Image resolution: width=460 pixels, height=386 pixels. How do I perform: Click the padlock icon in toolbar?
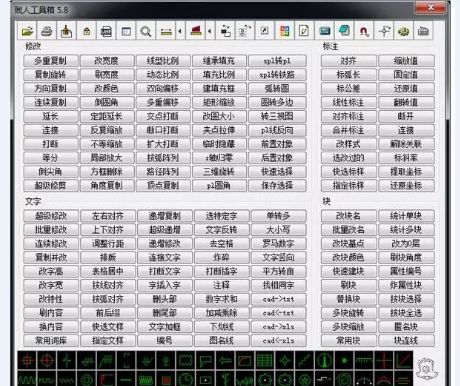coord(86,31)
